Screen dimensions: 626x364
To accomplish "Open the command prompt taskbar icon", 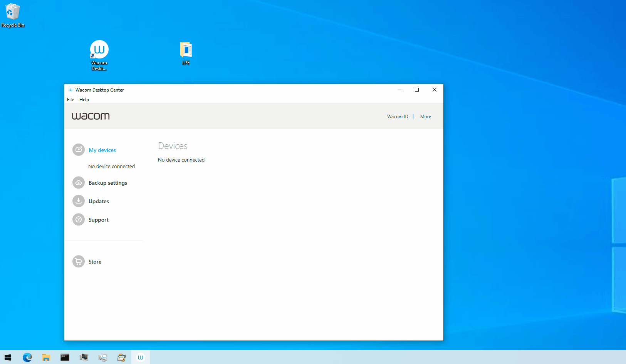I will tap(65, 357).
